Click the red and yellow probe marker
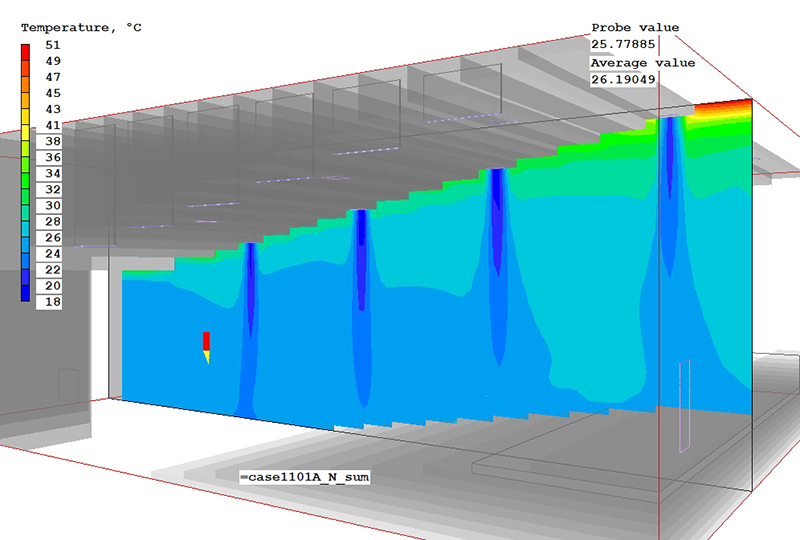Viewport: 800px width, 540px height. tap(206, 348)
